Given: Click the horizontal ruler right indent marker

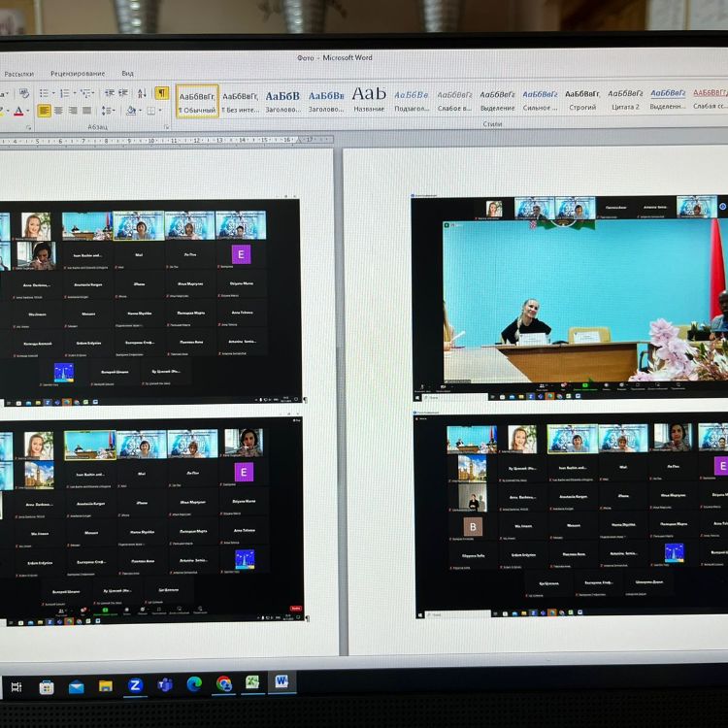Looking at the screenshot, I should 300,139.
